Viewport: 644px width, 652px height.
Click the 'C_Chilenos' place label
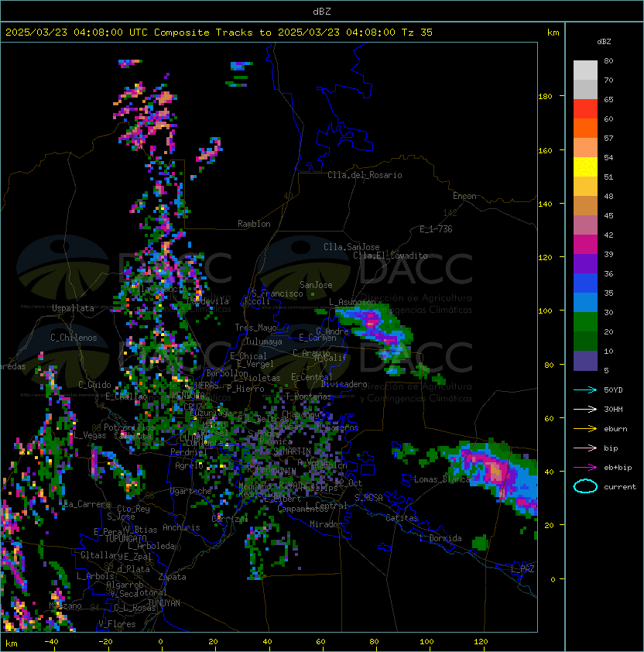[74, 338]
